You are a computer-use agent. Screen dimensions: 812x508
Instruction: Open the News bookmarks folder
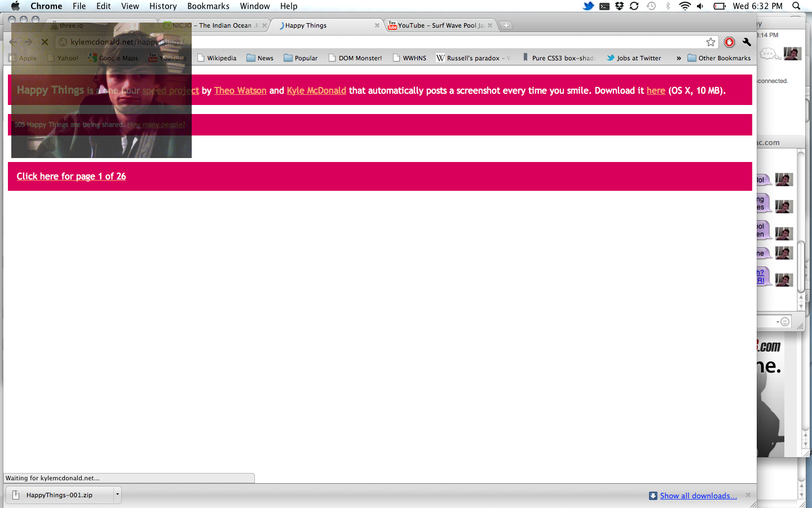click(x=260, y=58)
